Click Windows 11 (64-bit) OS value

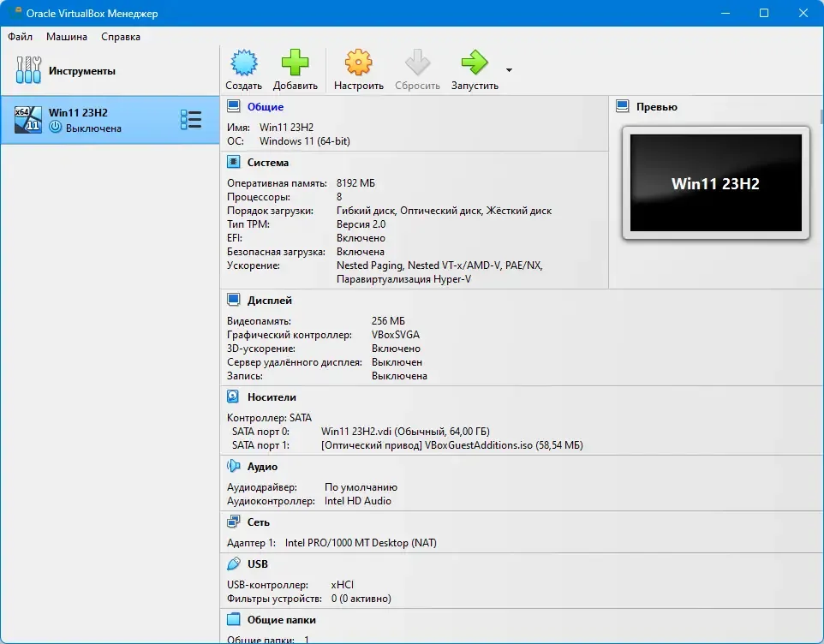click(x=305, y=140)
